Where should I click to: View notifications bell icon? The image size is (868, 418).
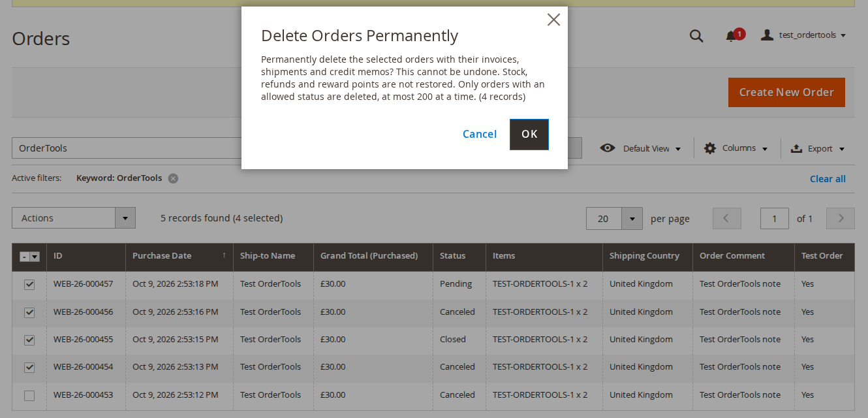tap(731, 36)
